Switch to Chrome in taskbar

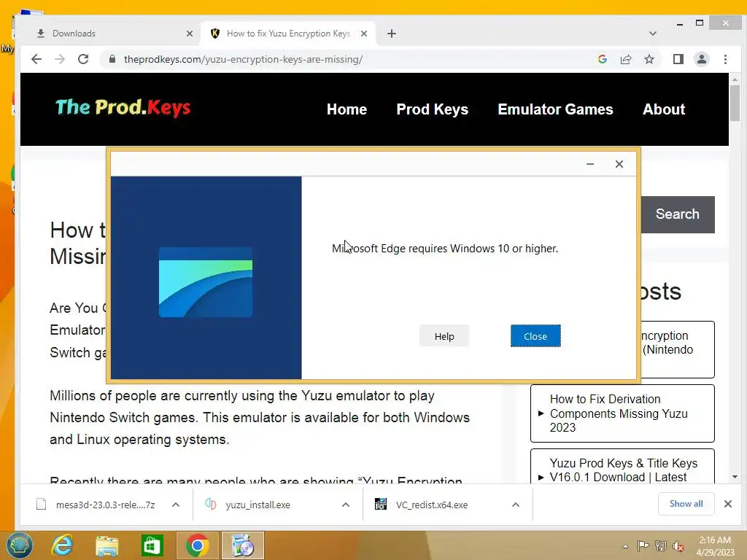197,545
